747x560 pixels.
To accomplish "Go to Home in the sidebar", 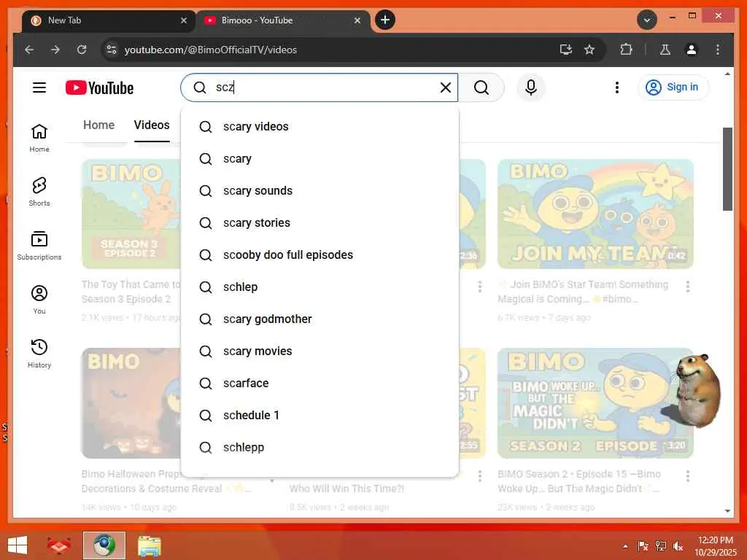I will [x=39, y=138].
